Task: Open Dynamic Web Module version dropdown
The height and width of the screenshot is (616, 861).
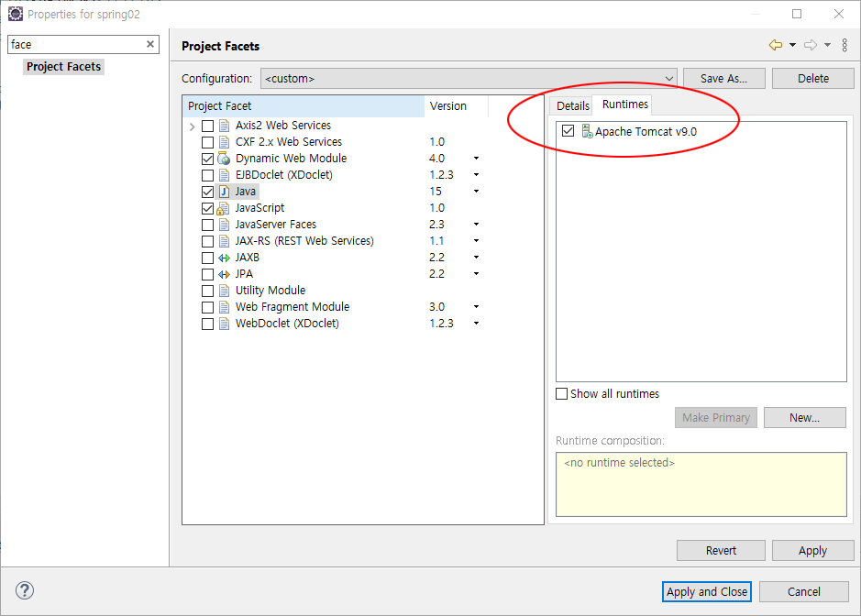Action: pos(476,158)
